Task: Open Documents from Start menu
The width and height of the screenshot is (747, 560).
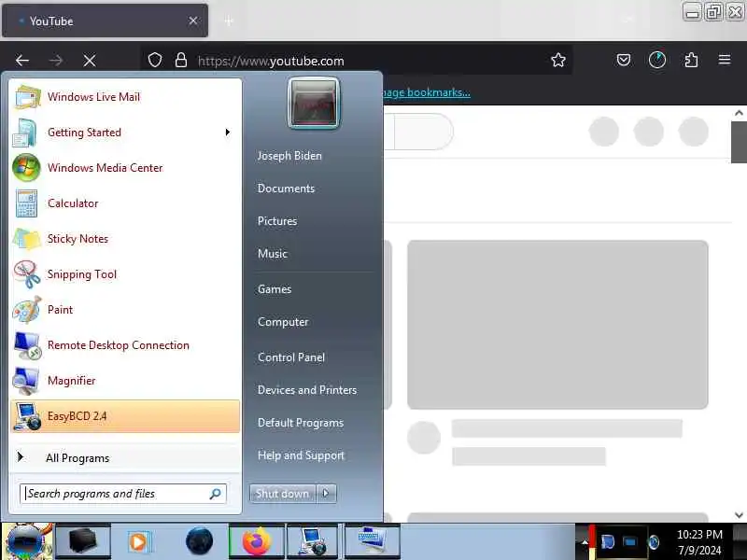Action: pyautogui.click(x=286, y=189)
